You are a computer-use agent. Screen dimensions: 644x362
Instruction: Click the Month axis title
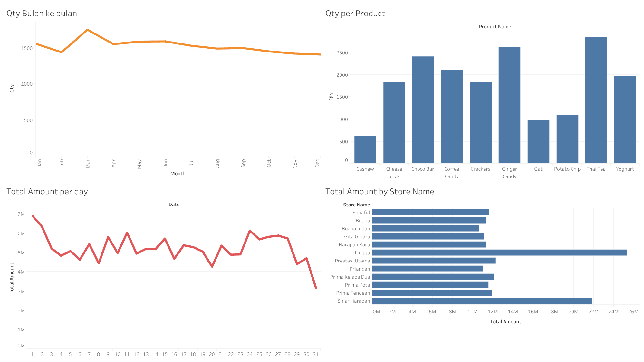pos(178,174)
